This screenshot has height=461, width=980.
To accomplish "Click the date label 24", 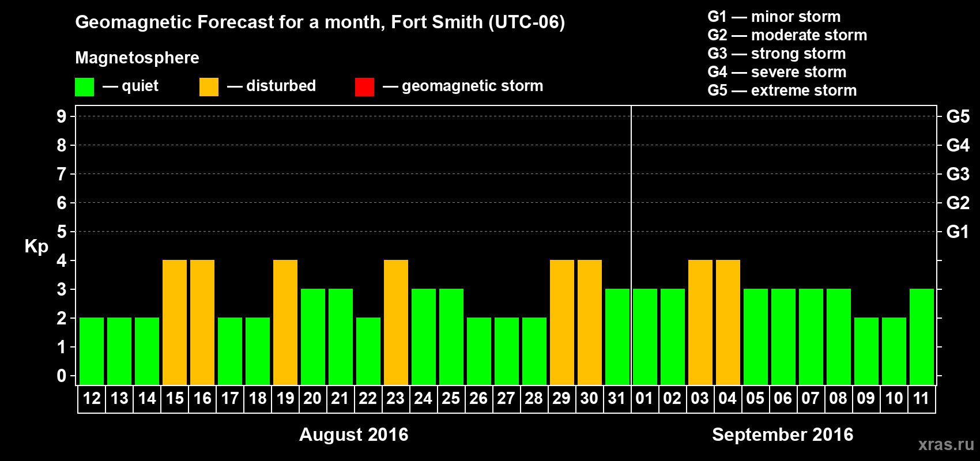I will point(424,399).
